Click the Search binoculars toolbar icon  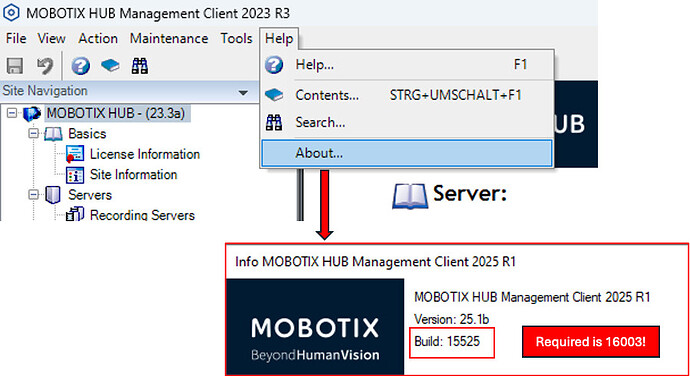139,66
